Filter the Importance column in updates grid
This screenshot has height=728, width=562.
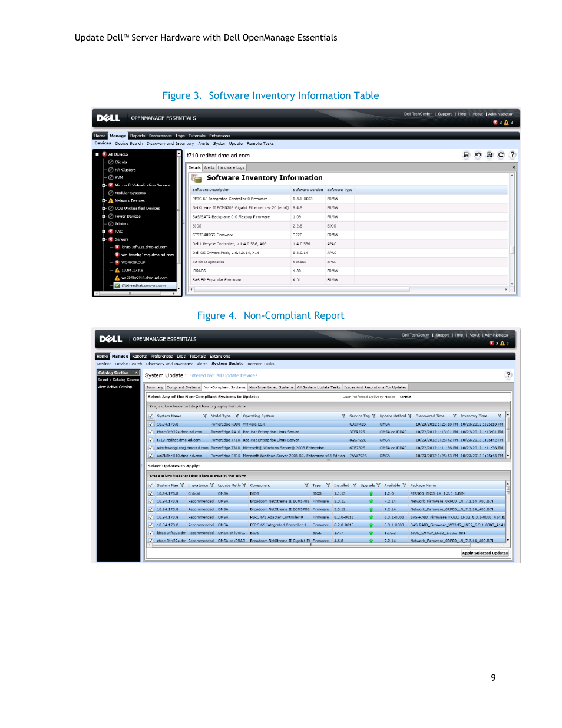[212, 486]
